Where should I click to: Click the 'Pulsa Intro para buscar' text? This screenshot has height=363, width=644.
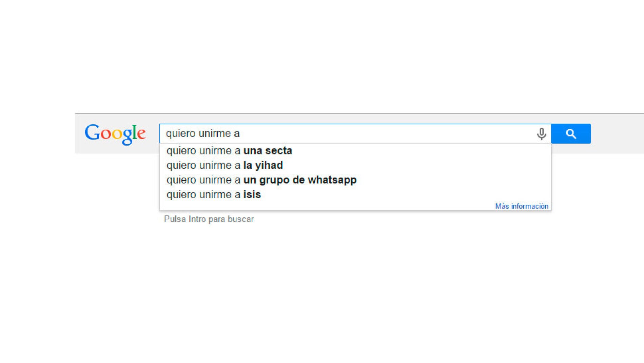point(208,219)
